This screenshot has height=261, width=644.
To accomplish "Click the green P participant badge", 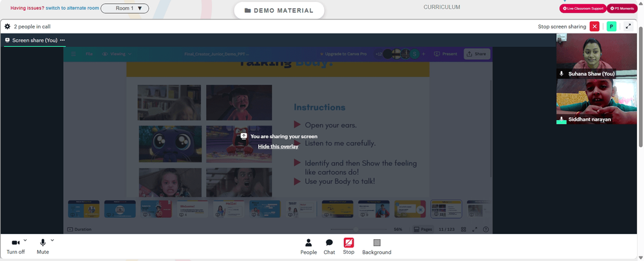I will point(611,26).
